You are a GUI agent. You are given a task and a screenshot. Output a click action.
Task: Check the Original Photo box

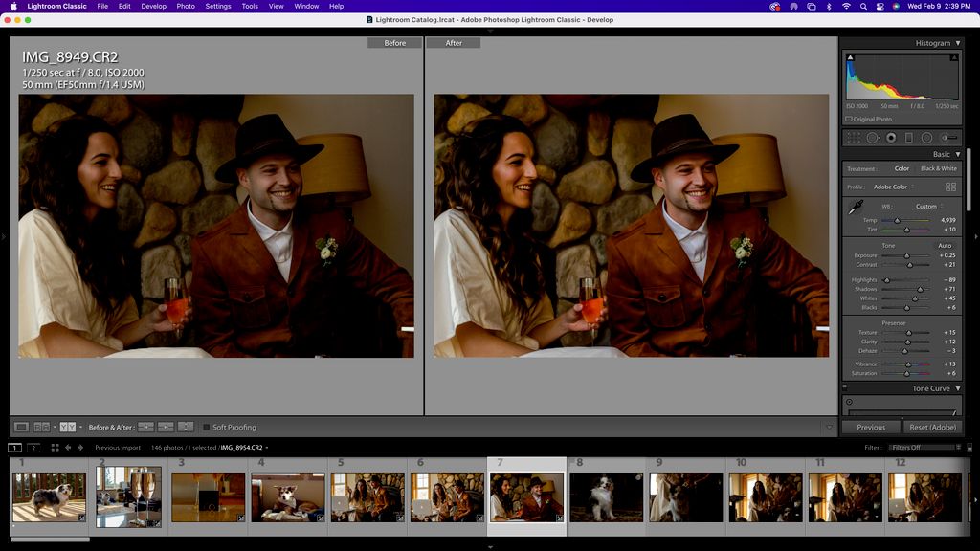tap(849, 119)
